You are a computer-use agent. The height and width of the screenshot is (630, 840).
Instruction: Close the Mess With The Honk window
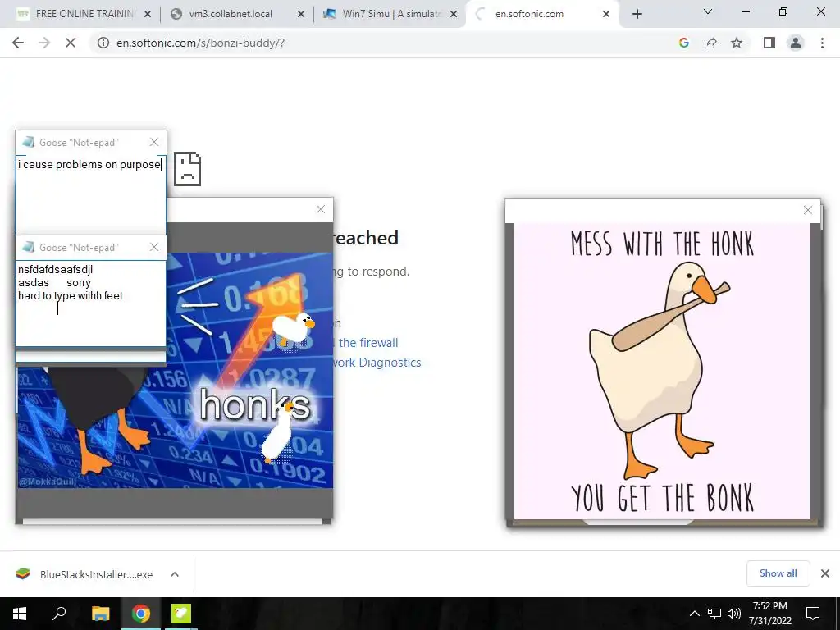(x=808, y=210)
